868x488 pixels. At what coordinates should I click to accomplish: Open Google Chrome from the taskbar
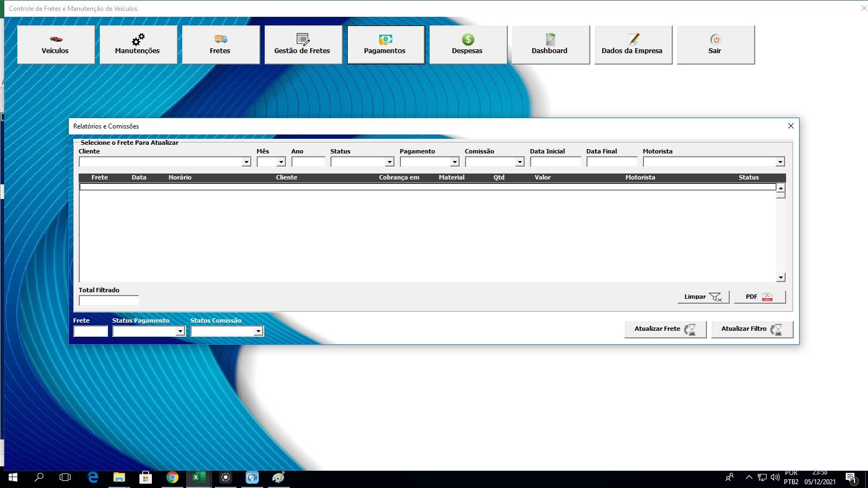coord(173,477)
